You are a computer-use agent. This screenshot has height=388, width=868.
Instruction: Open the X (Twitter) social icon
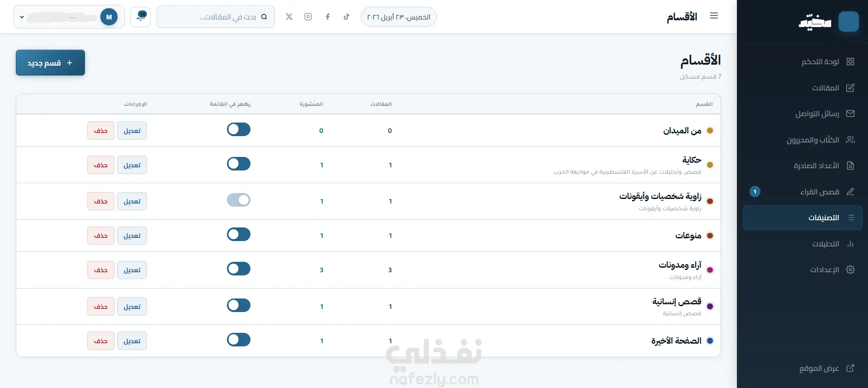click(x=289, y=17)
